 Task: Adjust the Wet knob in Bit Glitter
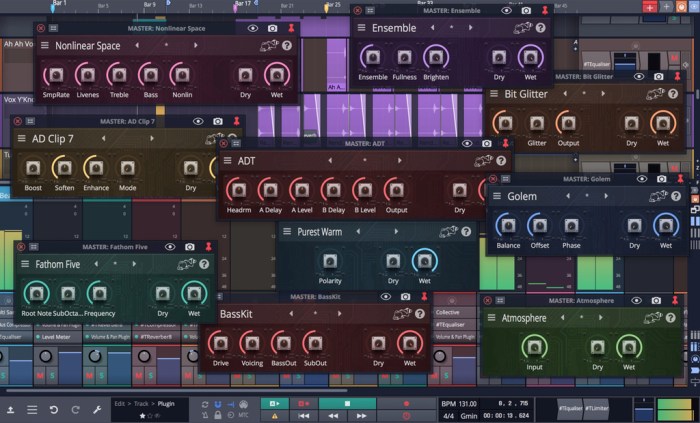pyautogui.click(x=662, y=123)
